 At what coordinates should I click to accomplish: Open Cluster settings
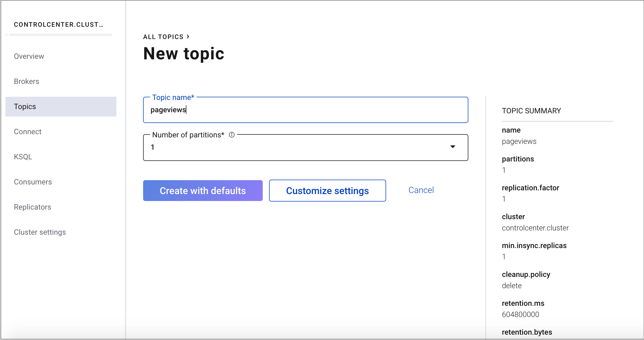coord(40,232)
